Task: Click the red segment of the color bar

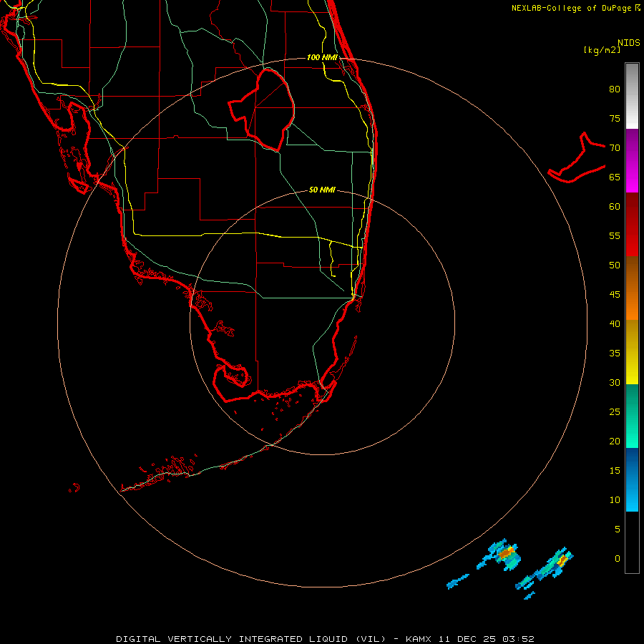Action: tap(632, 224)
